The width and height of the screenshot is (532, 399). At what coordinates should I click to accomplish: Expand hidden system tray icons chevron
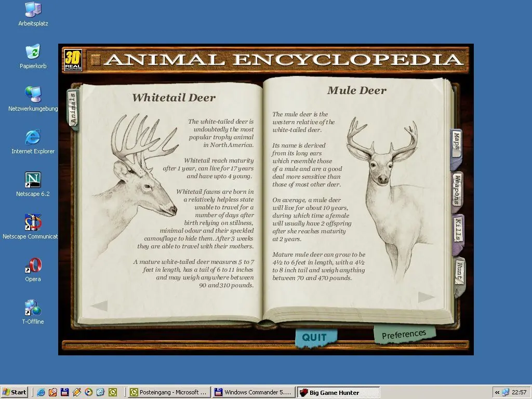497,392
